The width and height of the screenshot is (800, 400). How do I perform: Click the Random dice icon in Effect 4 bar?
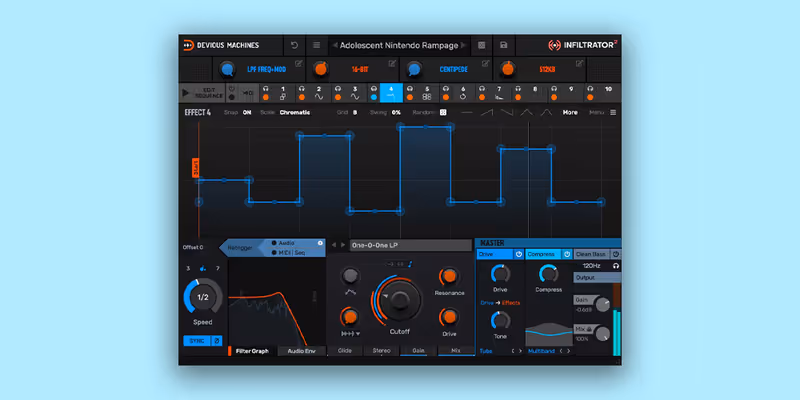tap(443, 112)
